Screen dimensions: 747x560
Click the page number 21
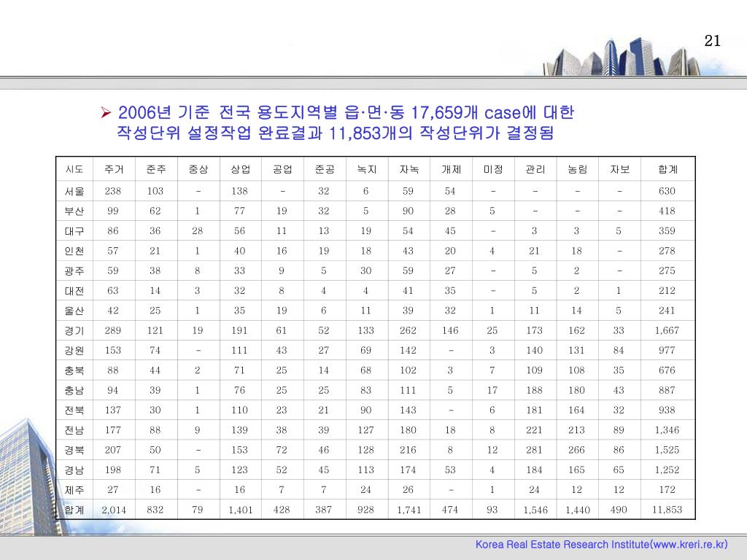712,41
